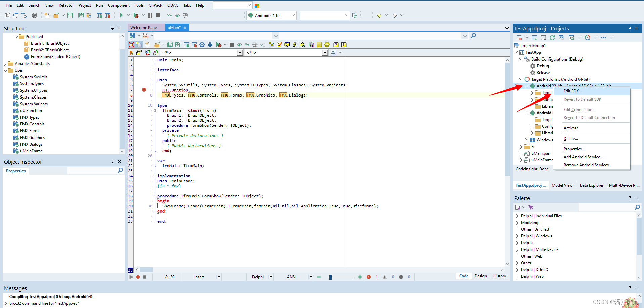Open the Android 64-bit platform dropdown

(x=293, y=15)
